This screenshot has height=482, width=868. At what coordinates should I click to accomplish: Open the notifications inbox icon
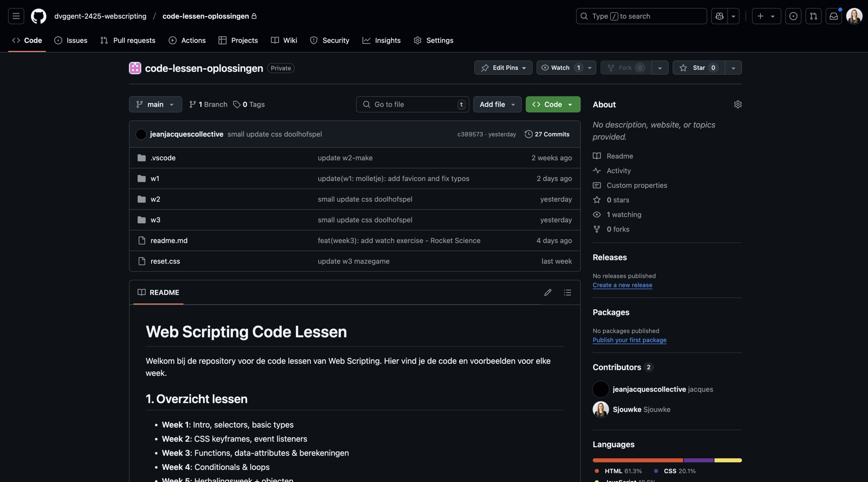[x=833, y=16]
